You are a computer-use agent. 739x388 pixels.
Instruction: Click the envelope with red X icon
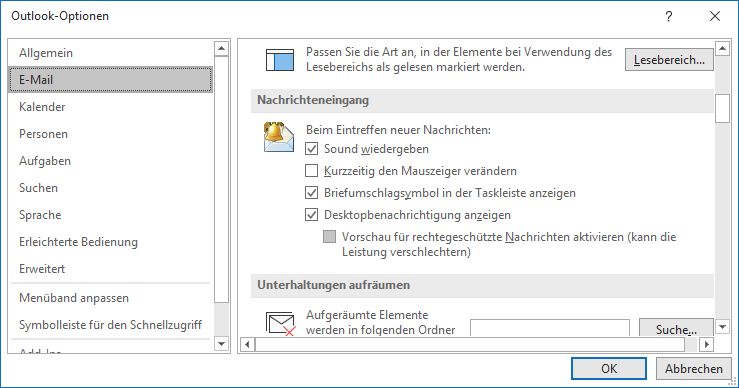[x=280, y=323]
